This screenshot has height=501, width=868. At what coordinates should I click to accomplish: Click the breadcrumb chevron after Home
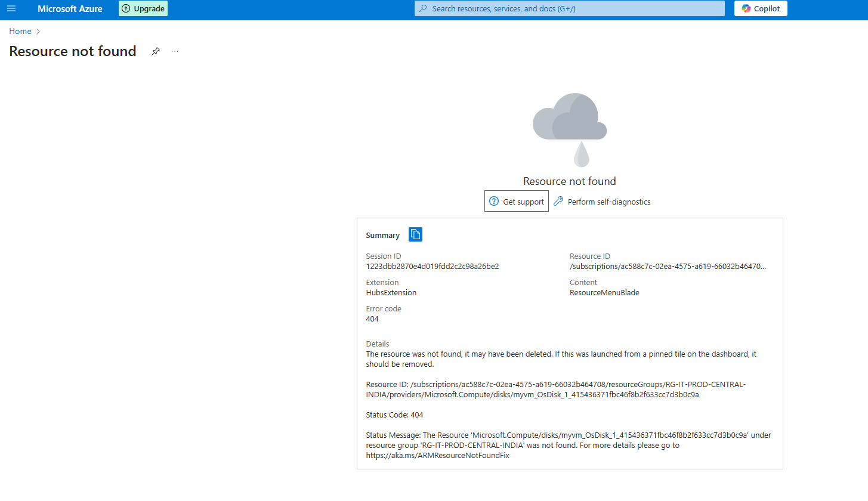38,31
